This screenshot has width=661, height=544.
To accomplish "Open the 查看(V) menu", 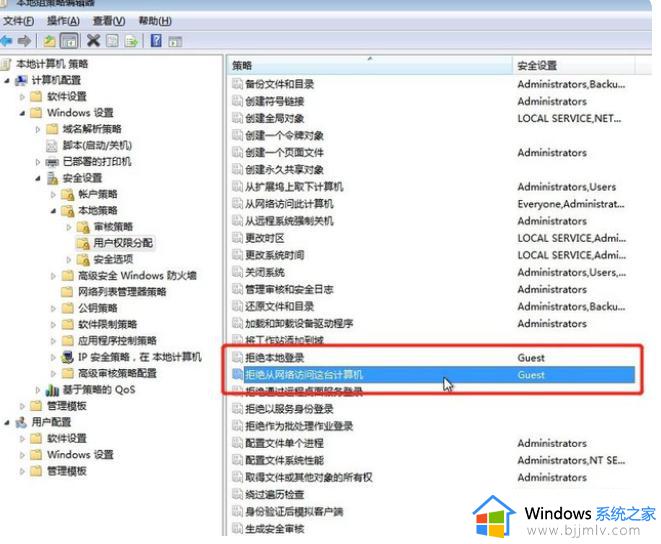I will [x=109, y=21].
